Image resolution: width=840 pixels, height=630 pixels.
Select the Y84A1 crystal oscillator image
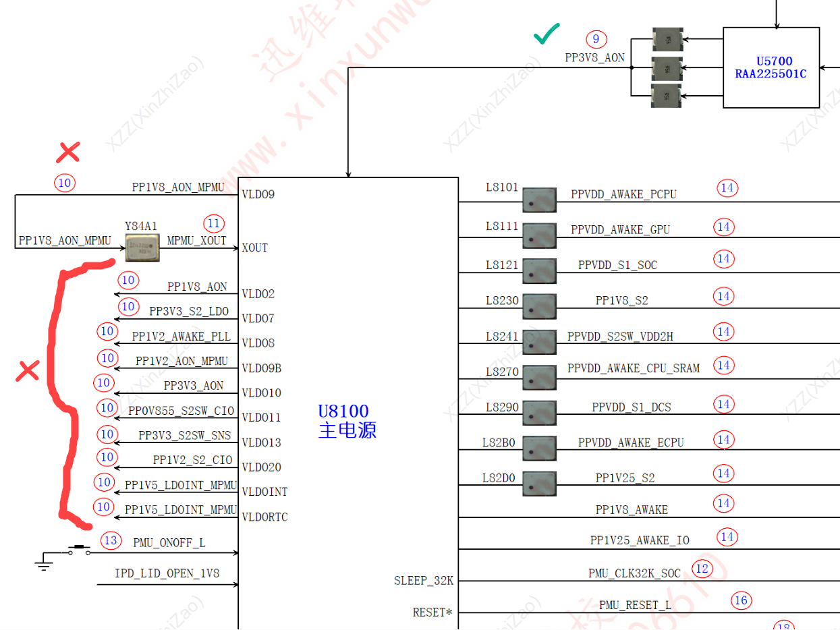click(x=142, y=248)
